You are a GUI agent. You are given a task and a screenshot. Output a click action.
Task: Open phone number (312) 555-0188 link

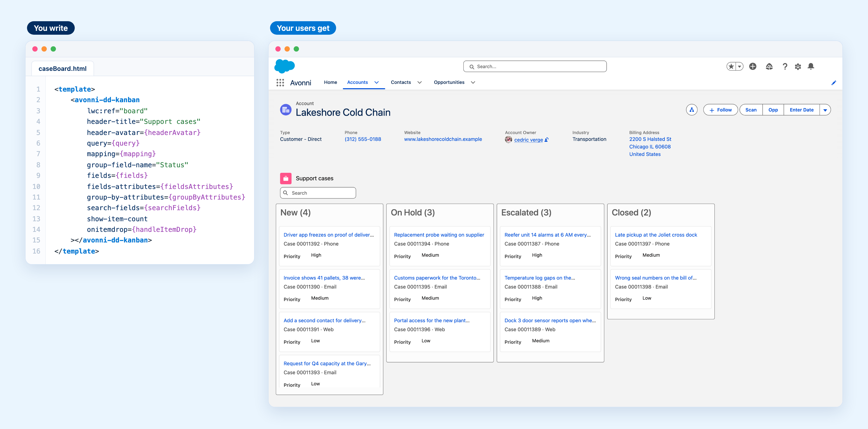point(363,139)
